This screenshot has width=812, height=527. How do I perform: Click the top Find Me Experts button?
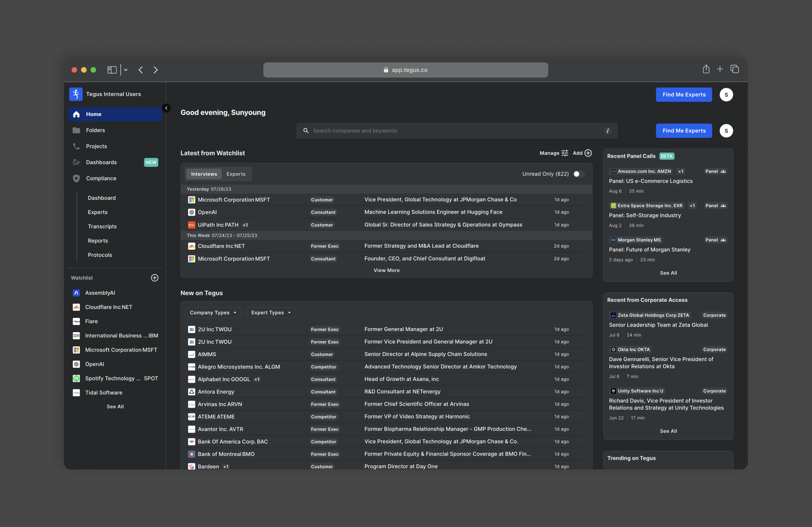click(x=684, y=94)
